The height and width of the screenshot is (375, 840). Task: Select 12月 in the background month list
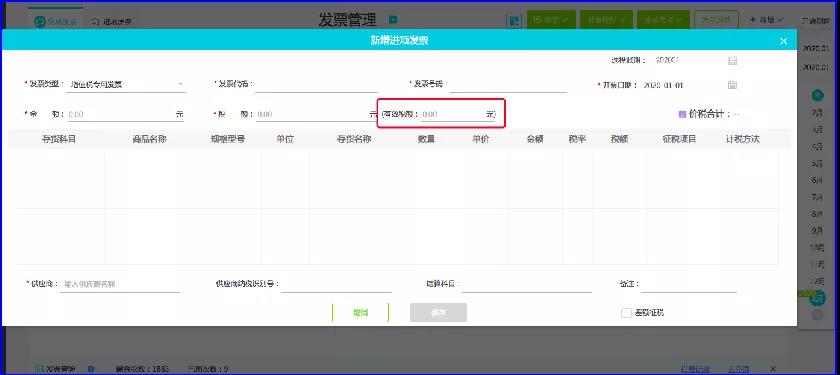click(818, 281)
